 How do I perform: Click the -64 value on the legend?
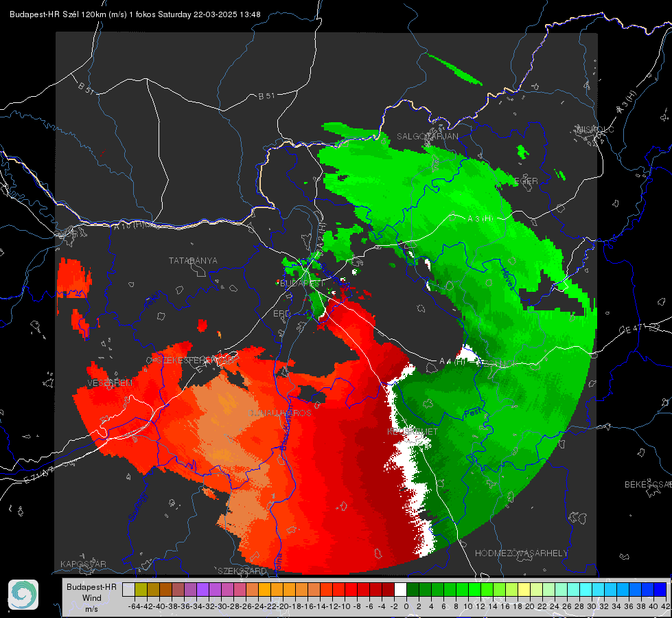point(134,607)
